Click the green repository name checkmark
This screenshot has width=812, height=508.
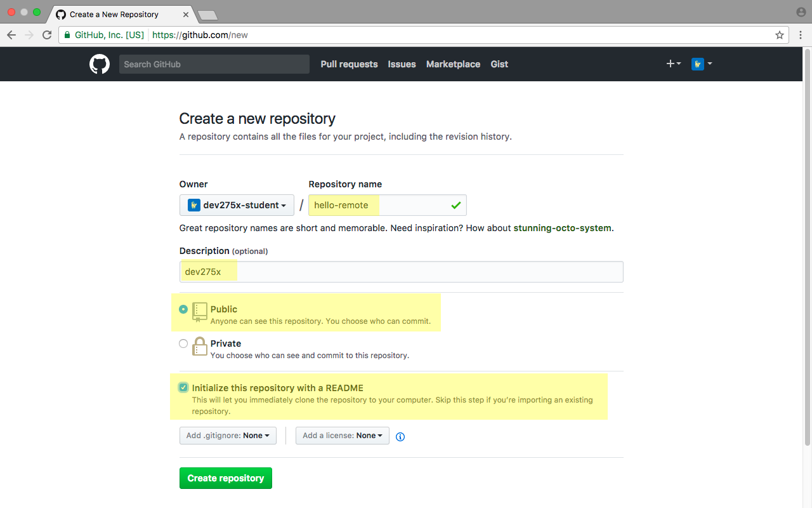point(455,205)
